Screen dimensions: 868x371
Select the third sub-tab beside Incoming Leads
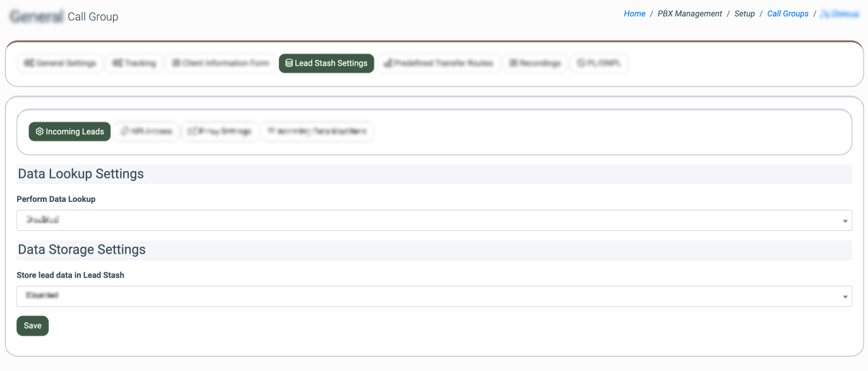tap(220, 131)
